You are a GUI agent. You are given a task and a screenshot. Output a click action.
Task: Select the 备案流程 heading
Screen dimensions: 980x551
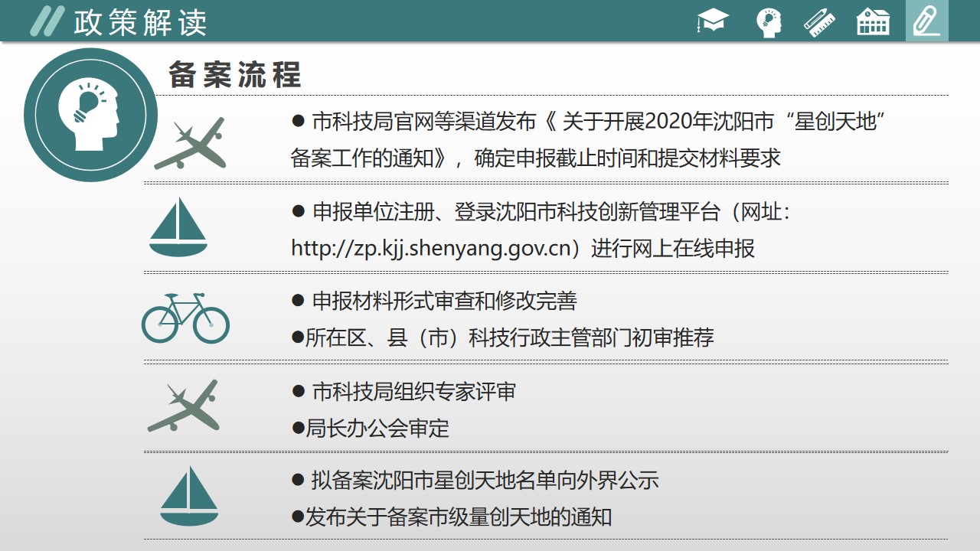(x=235, y=75)
